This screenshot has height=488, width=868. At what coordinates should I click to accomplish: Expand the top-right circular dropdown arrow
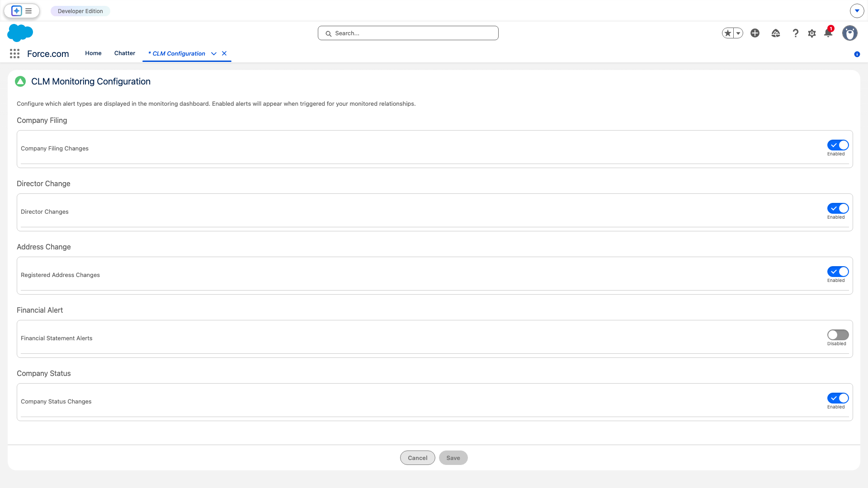click(857, 10)
